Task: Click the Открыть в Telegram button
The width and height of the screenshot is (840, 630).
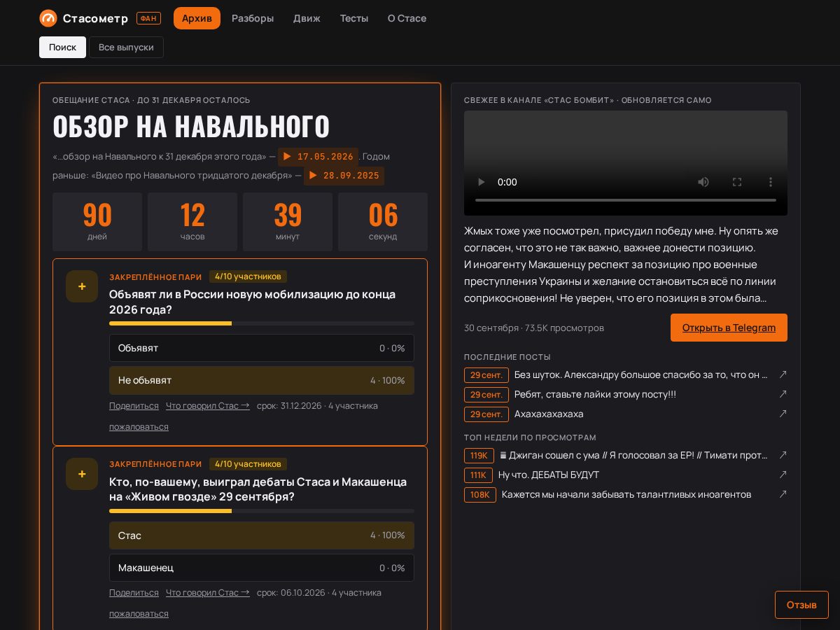Action: (x=729, y=328)
